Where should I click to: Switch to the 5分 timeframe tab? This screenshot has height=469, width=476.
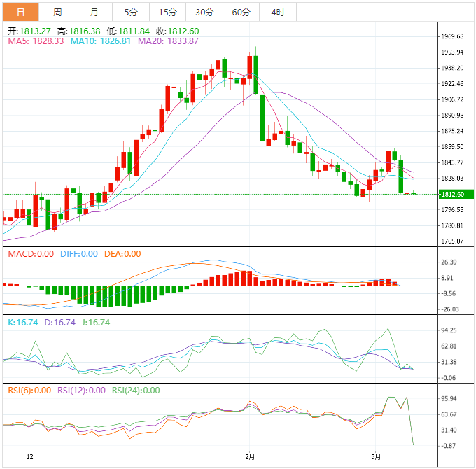pyautogui.click(x=131, y=12)
